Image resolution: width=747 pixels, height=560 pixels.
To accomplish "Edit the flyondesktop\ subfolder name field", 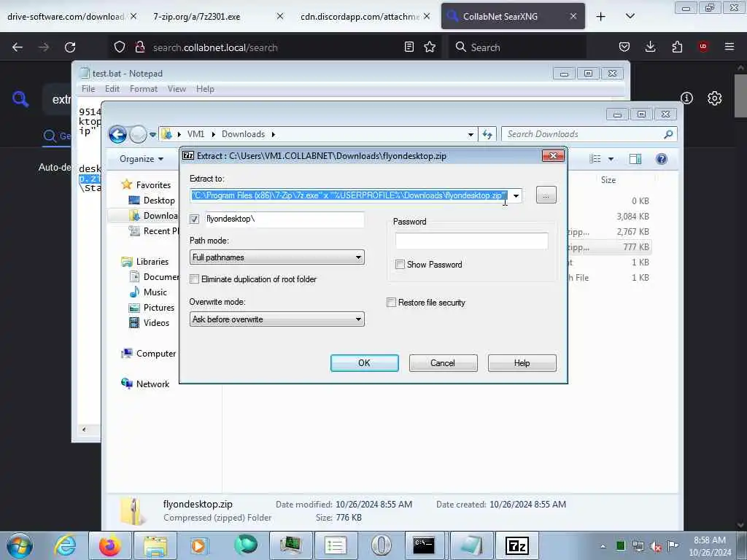I will 285,219.
